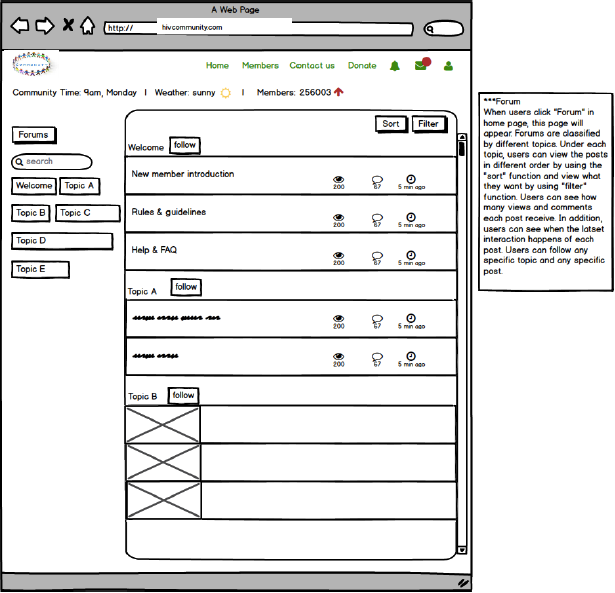The width and height of the screenshot is (615, 593).
Task: Open the Filter options
Action: [x=429, y=124]
